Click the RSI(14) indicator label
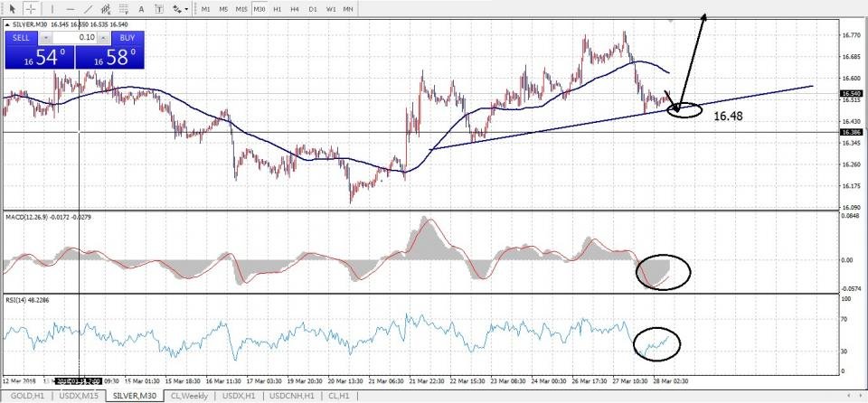Image resolution: width=868 pixels, height=403 pixels. point(25,299)
